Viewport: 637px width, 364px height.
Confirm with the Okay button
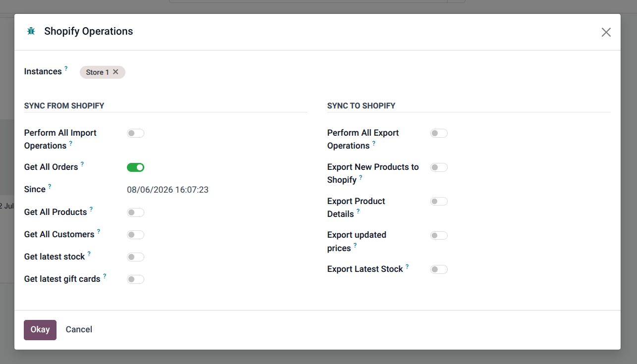coord(40,330)
